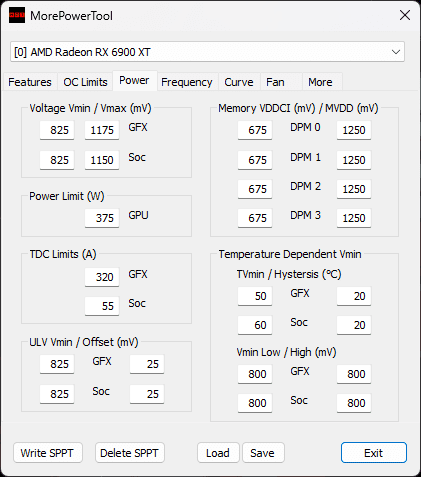This screenshot has height=477, width=421.
Task: Open the OC Limits tab
Action: pyautogui.click(x=85, y=82)
